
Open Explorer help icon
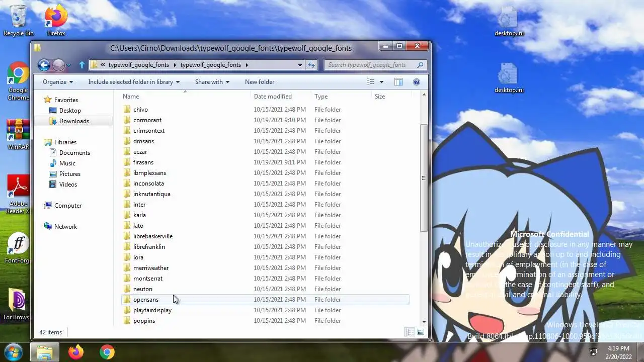[417, 82]
